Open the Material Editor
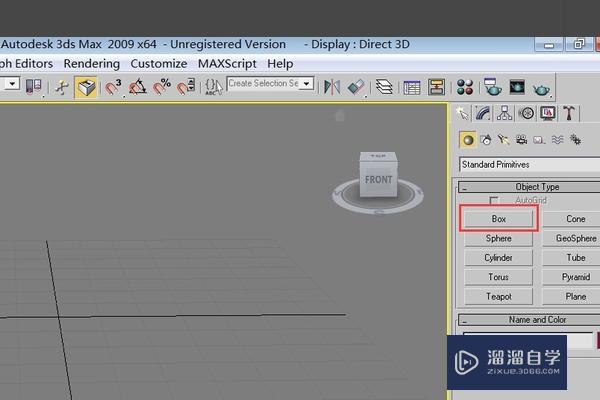 pyautogui.click(x=465, y=87)
